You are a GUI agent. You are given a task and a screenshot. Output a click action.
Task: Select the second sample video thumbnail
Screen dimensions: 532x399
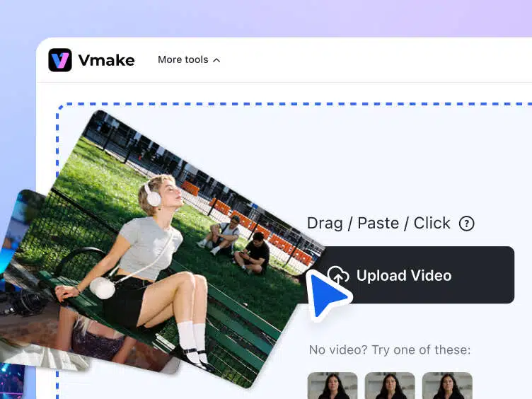coord(390,386)
